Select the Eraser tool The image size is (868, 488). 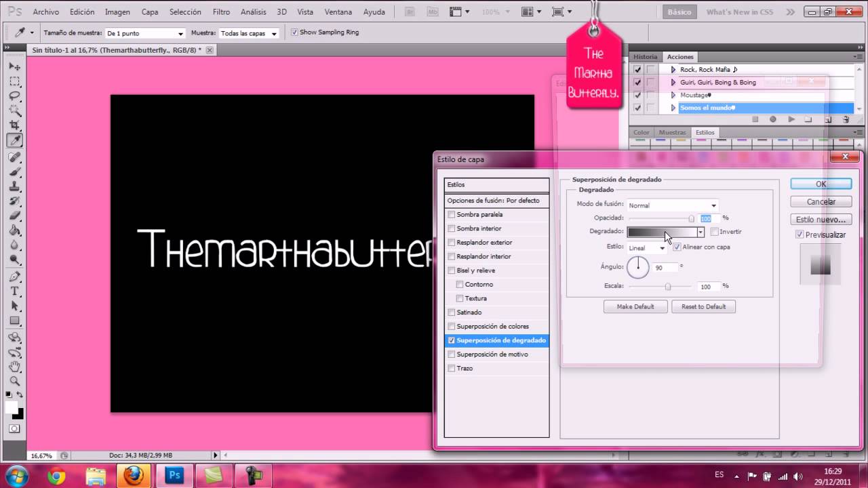point(14,217)
